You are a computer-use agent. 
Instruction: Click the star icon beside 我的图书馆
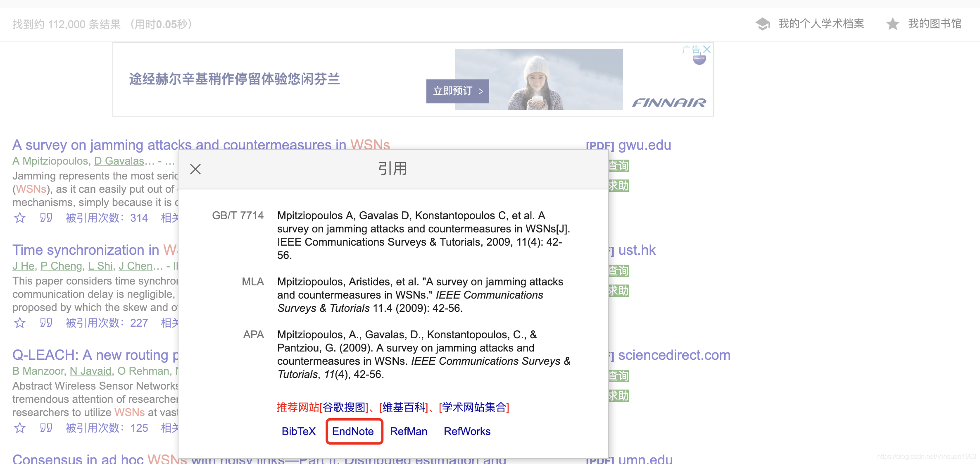tap(893, 24)
